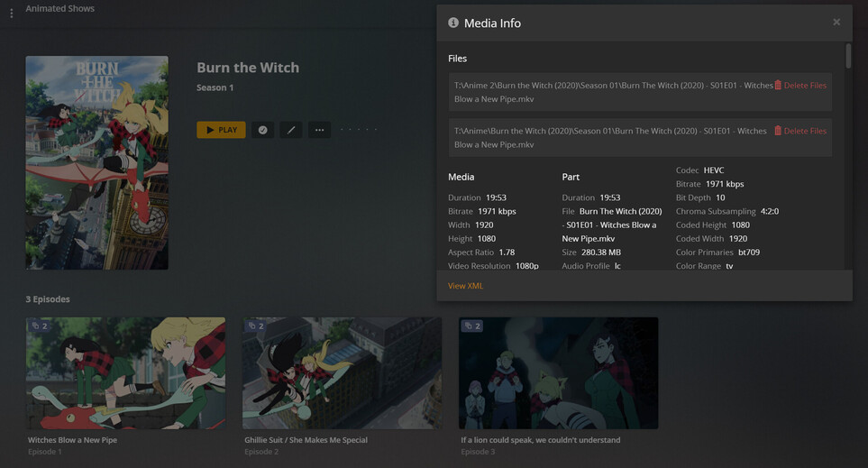Open the more options ellipsis button
868x468 pixels.
click(319, 130)
